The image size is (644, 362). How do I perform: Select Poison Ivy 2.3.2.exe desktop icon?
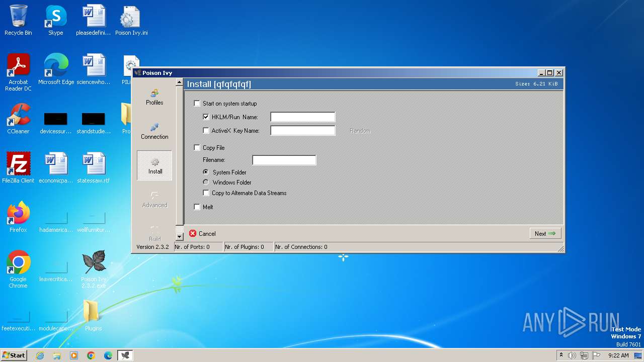(x=94, y=269)
